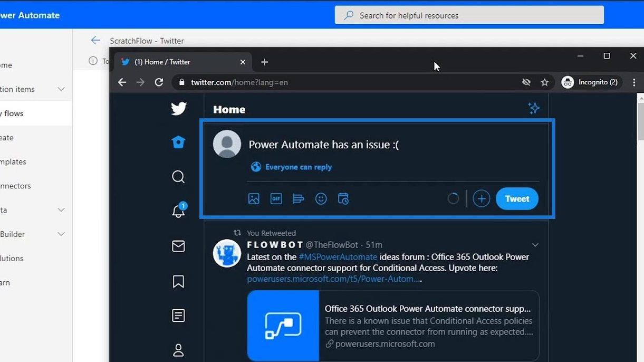Open the Chrome three-dot menu
This screenshot has height=362, width=644.
pos(634,82)
